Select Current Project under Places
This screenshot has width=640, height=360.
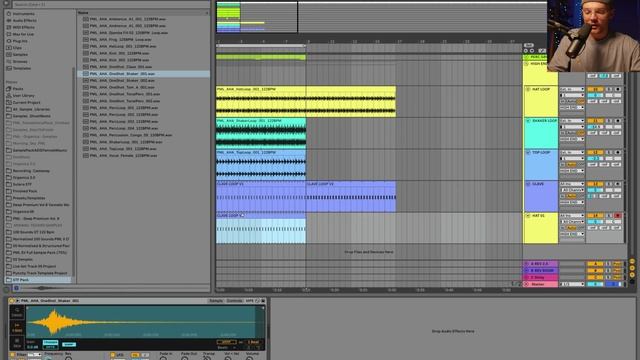point(26,102)
